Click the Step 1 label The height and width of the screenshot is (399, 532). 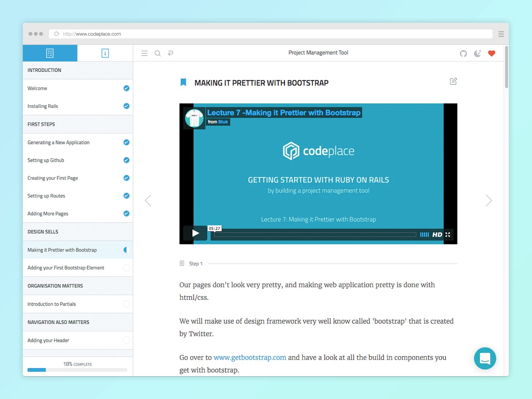(196, 264)
